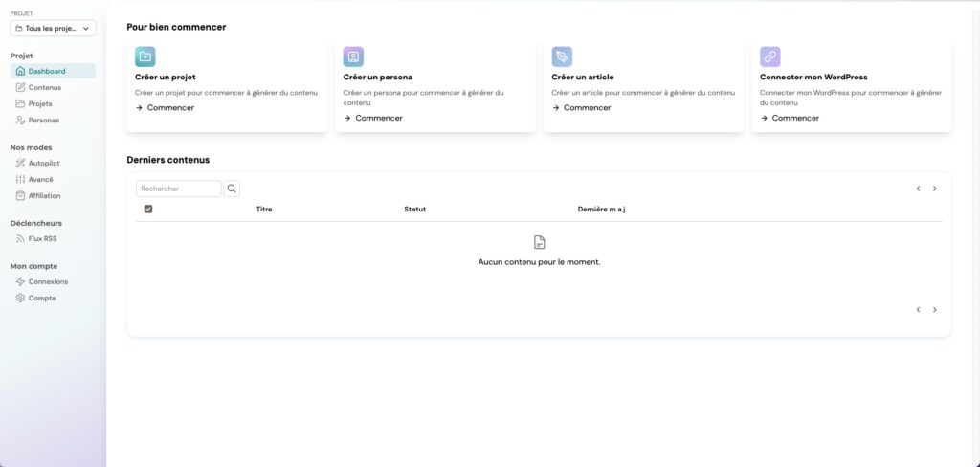Click the Flux RSS feed icon

click(x=21, y=239)
